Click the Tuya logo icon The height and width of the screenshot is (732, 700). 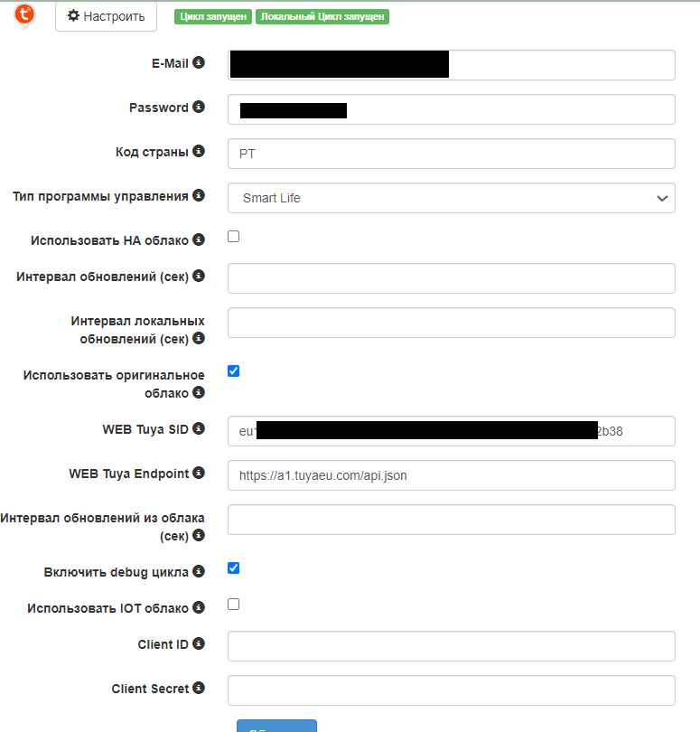tap(24, 15)
